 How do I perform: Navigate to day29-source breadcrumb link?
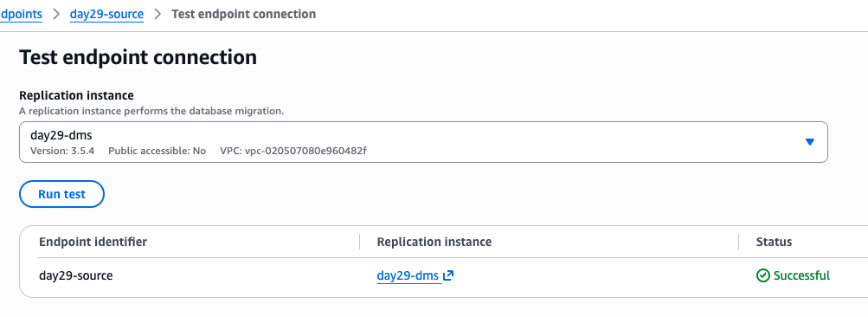106,14
